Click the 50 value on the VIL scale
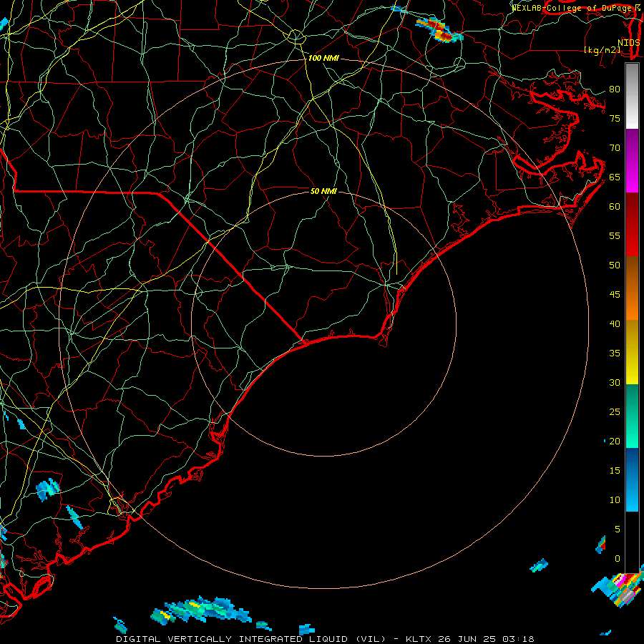Screen dimensions: 644x644 (x=615, y=265)
